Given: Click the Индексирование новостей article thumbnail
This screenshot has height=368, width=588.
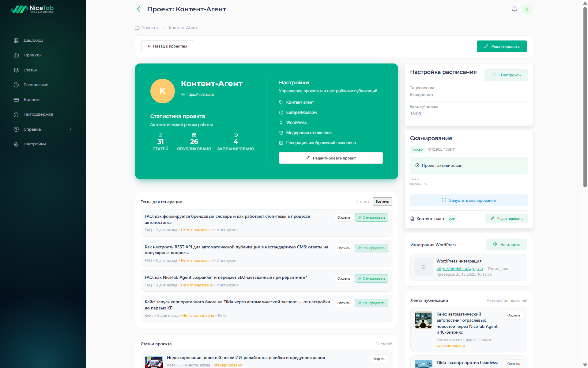Looking at the screenshot, I should pyautogui.click(x=154, y=362).
